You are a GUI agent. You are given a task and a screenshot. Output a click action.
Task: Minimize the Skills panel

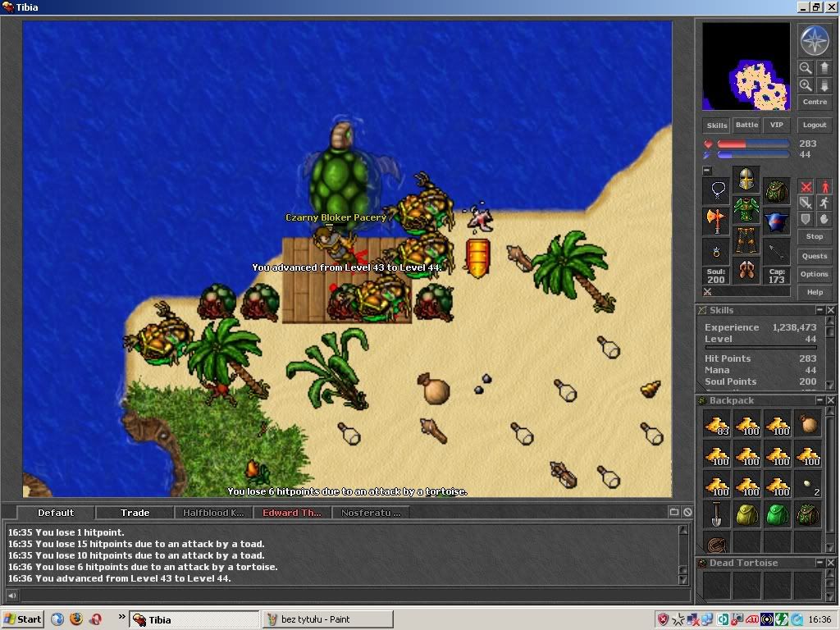[819, 310]
